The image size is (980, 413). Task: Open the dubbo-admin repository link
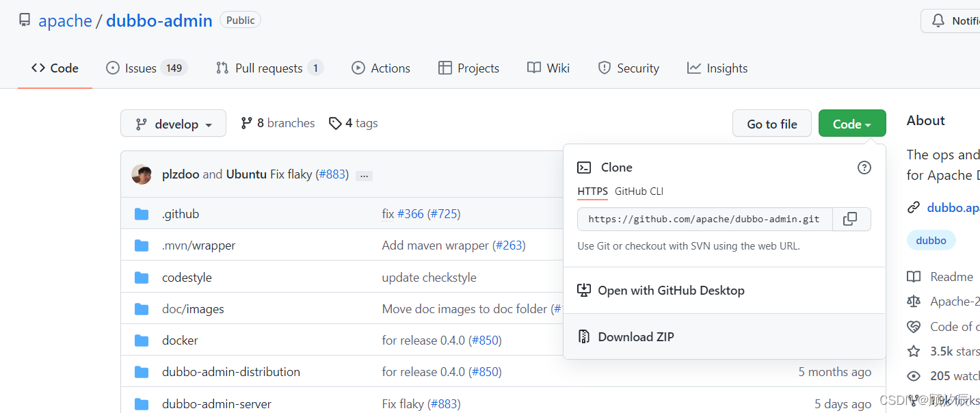161,21
